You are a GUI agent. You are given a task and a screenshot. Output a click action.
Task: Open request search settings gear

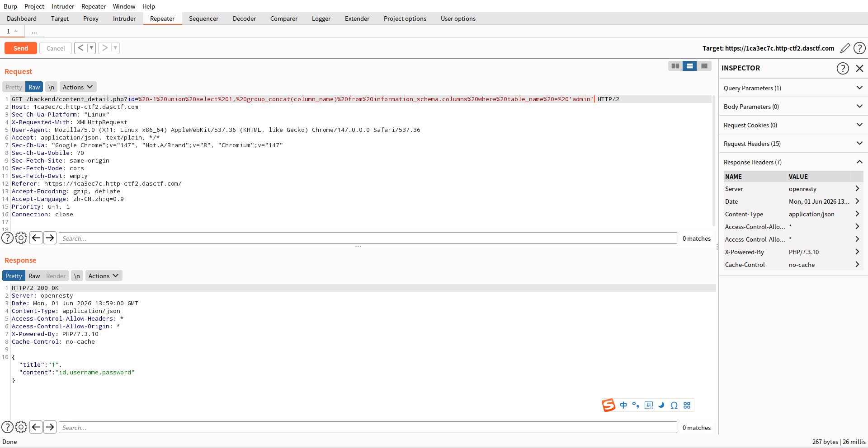(x=21, y=238)
